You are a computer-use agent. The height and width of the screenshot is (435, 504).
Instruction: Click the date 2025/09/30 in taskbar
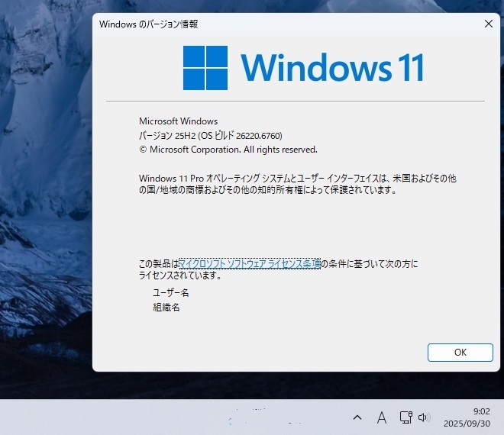[x=467, y=424]
